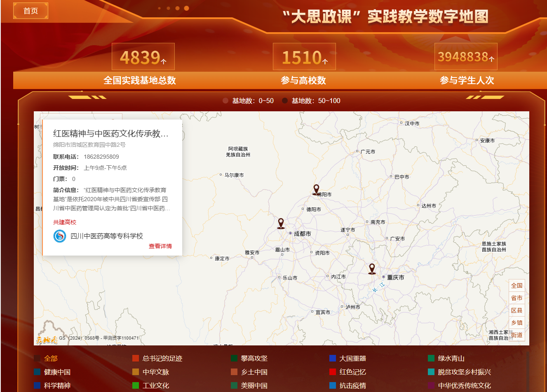The width and height of the screenshot is (547, 392).
Task: Click the 全国实践基地总数 4839 counter
Action: coord(143,57)
